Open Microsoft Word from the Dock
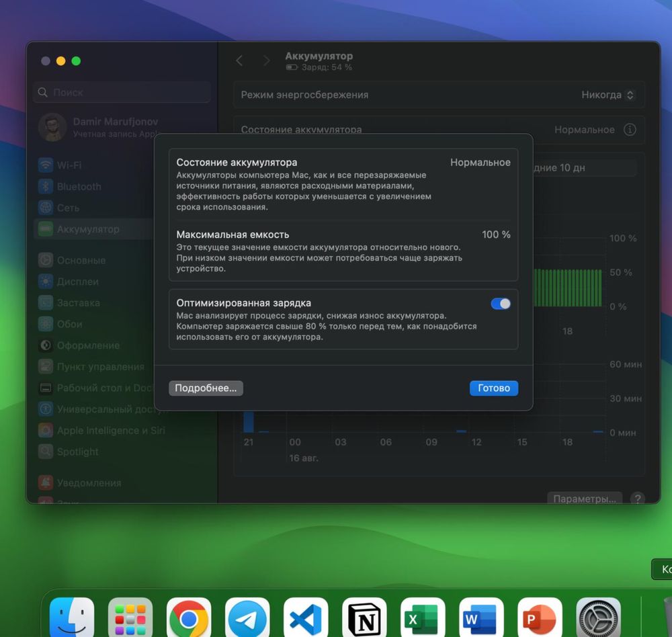The width and height of the screenshot is (672, 637). coord(481,617)
